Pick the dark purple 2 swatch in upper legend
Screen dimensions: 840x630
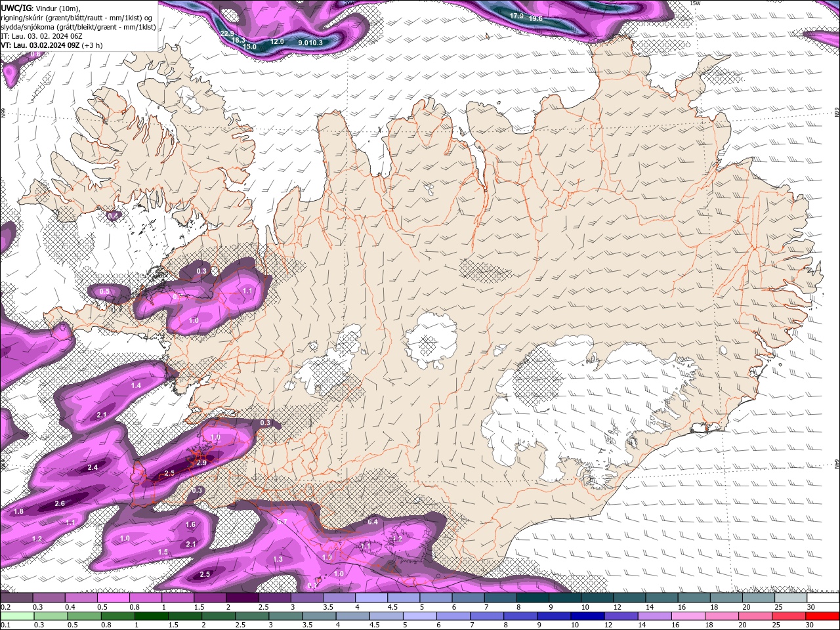(242, 598)
